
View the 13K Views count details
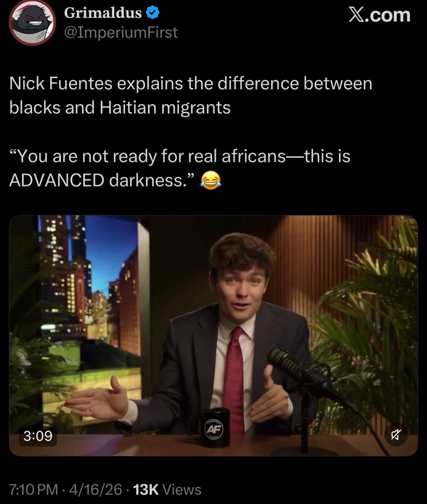click(167, 489)
